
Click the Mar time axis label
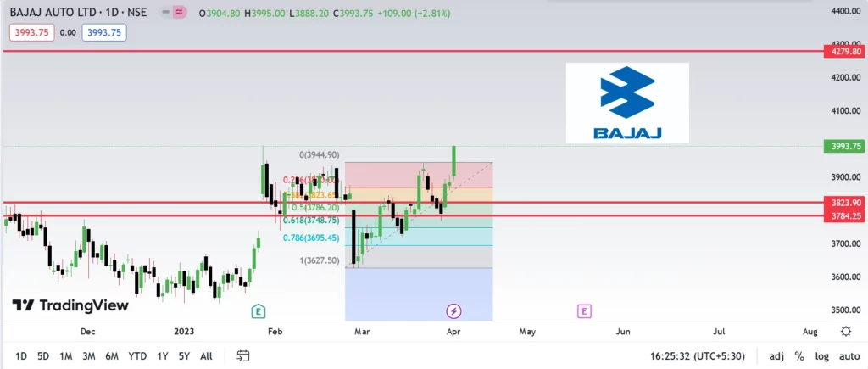click(362, 332)
